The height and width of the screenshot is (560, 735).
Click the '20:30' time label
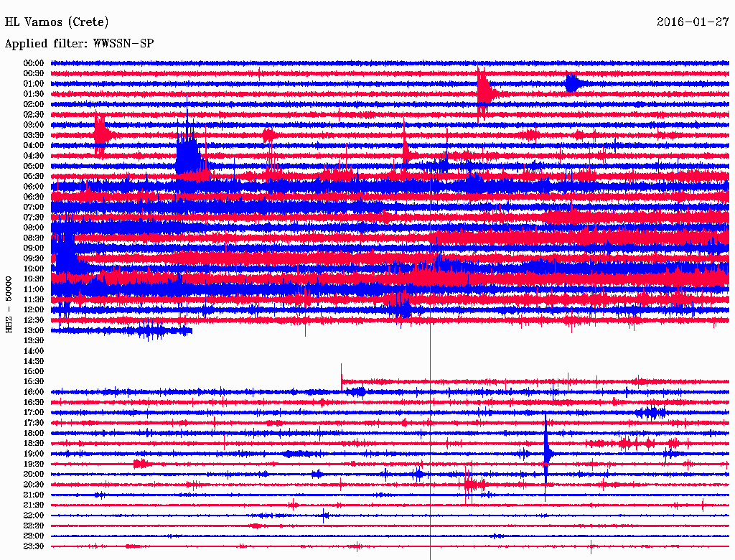(34, 485)
